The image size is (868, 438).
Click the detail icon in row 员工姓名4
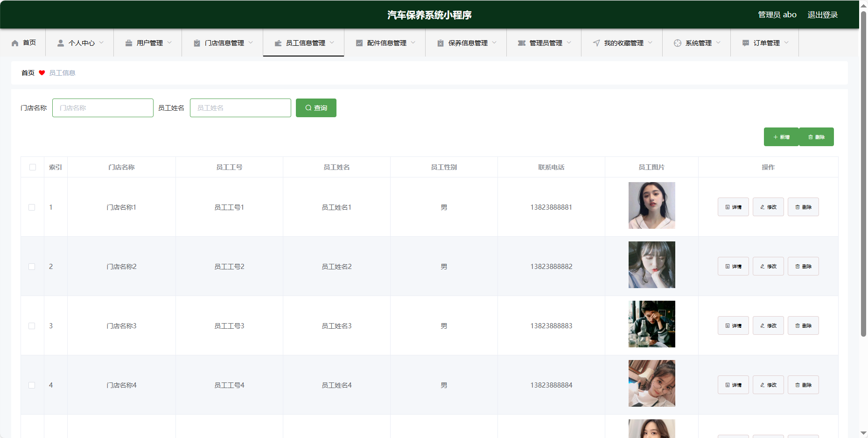(x=728, y=385)
